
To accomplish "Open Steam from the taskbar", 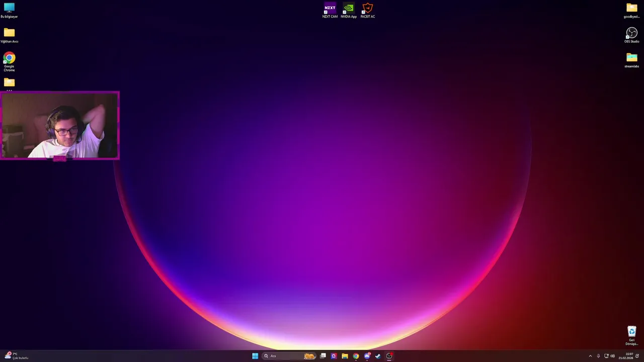I will click(378, 356).
